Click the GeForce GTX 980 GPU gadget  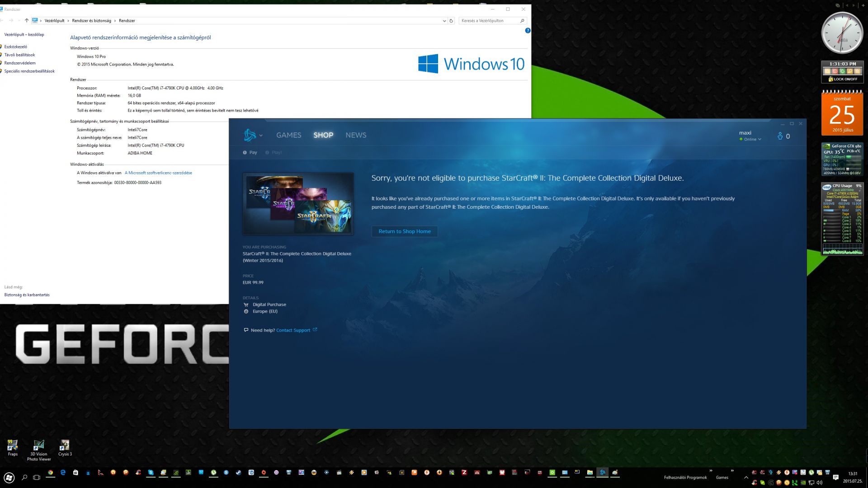coord(842,159)
